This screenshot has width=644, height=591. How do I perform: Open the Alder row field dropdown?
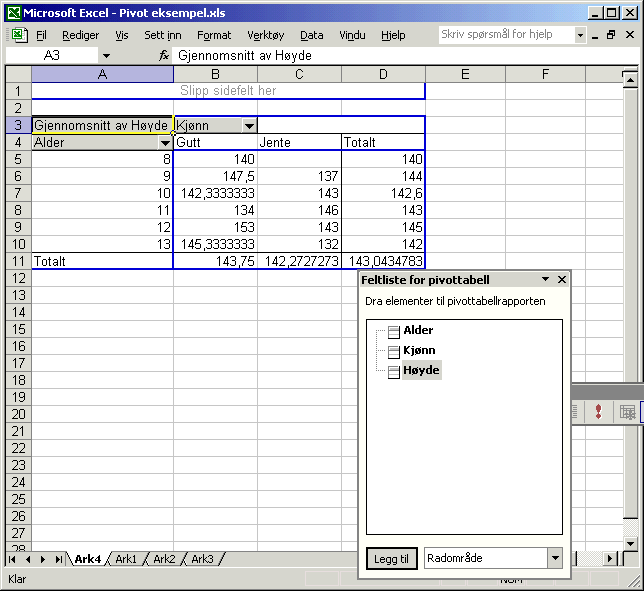[x=164, y=143]
